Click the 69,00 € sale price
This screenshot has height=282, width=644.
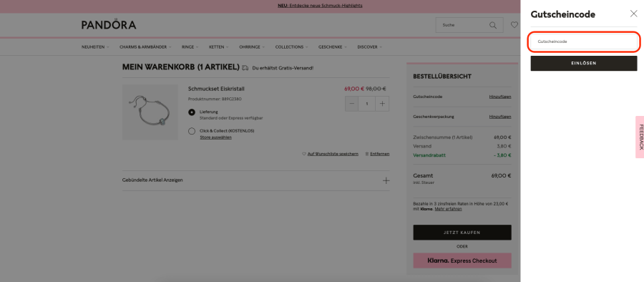[x=354, y=88]
